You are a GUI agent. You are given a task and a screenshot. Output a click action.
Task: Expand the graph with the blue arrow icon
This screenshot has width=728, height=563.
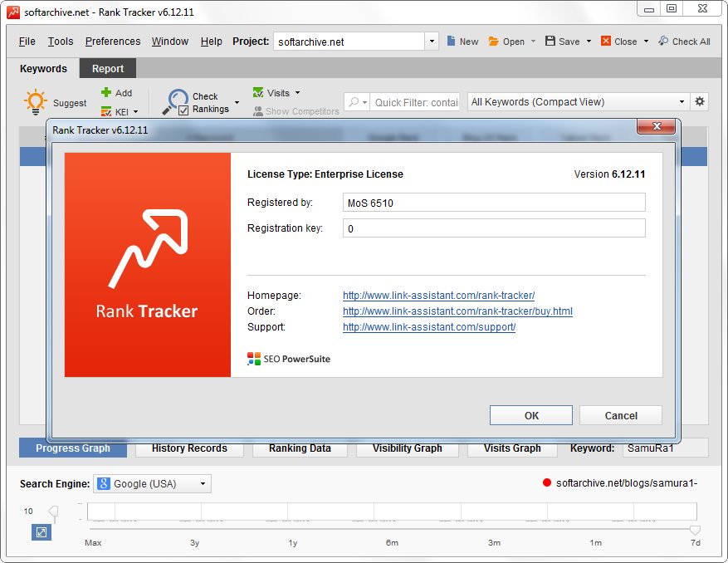[42, 532]
